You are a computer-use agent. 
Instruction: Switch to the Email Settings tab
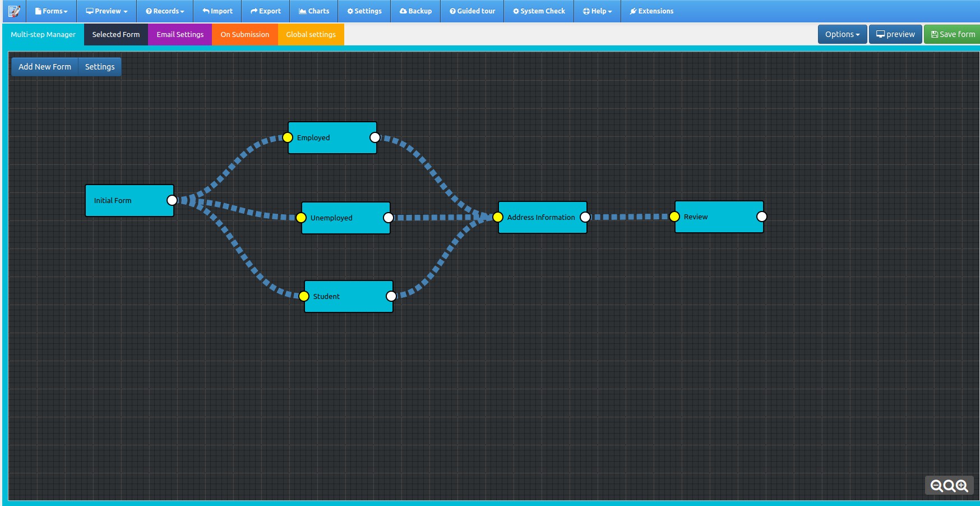(180, 34)
